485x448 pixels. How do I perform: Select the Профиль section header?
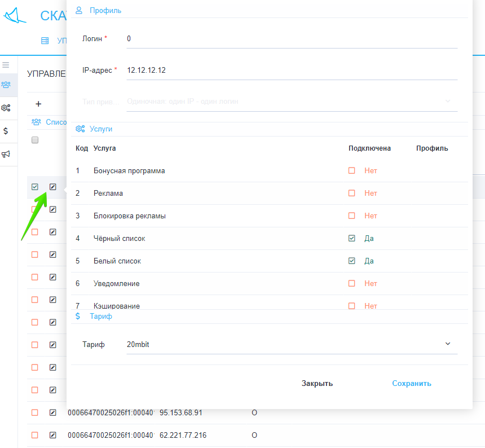[105, 10]
